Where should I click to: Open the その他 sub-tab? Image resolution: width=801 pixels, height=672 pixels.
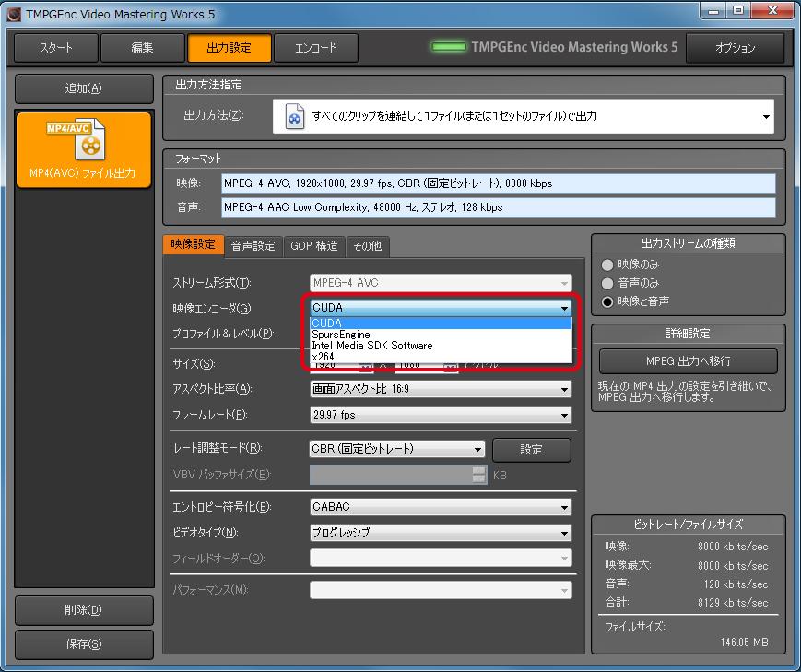point(368,246)
